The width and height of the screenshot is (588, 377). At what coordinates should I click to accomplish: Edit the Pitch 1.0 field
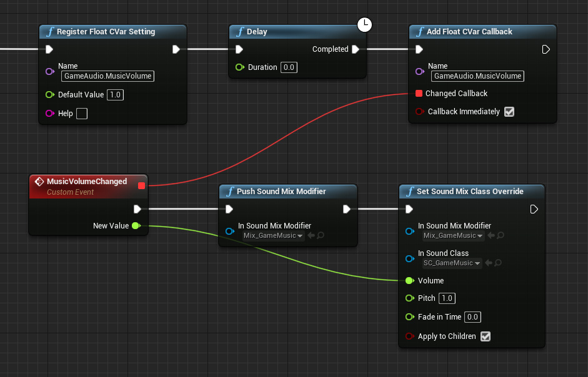447,298
